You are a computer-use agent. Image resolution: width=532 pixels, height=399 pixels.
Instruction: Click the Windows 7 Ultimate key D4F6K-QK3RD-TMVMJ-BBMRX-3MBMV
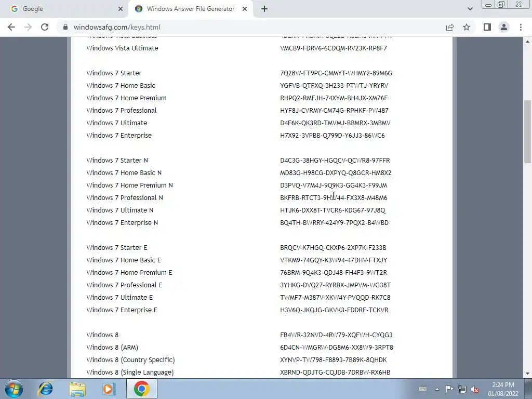point(335,123)
